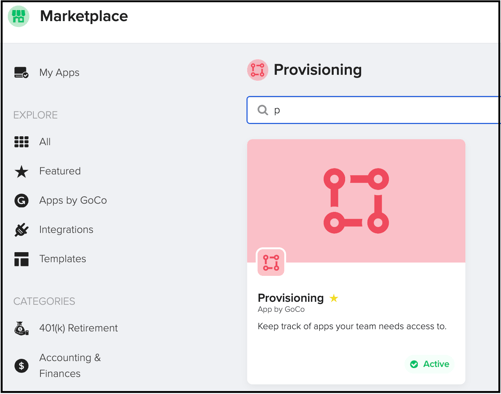Click the Active status badge
Screen dimensions: 501x394
pyautogui.click(x=429, y=364)
